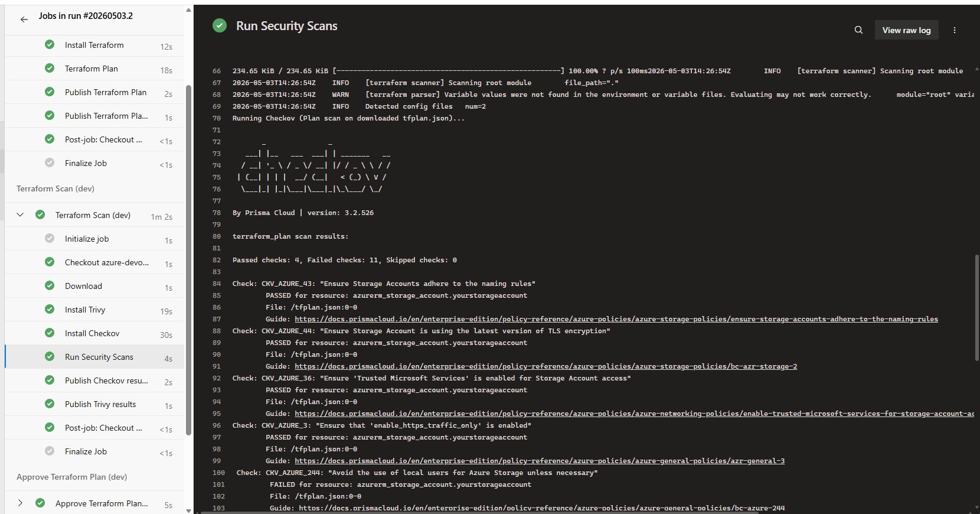Viewport: 980px width, 514px height.
Task: Click green status icon of Approve Terraform Plan job
Action: (x=40, y=503)
